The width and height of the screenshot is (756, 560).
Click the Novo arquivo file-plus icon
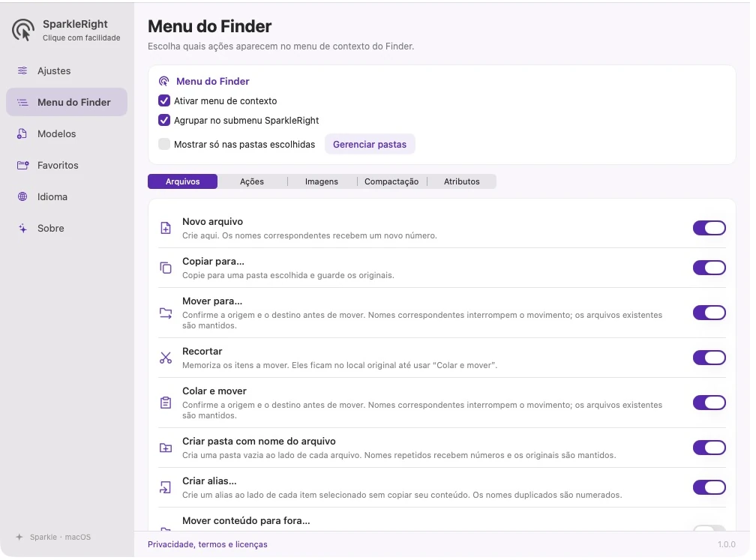coord(165,228)
